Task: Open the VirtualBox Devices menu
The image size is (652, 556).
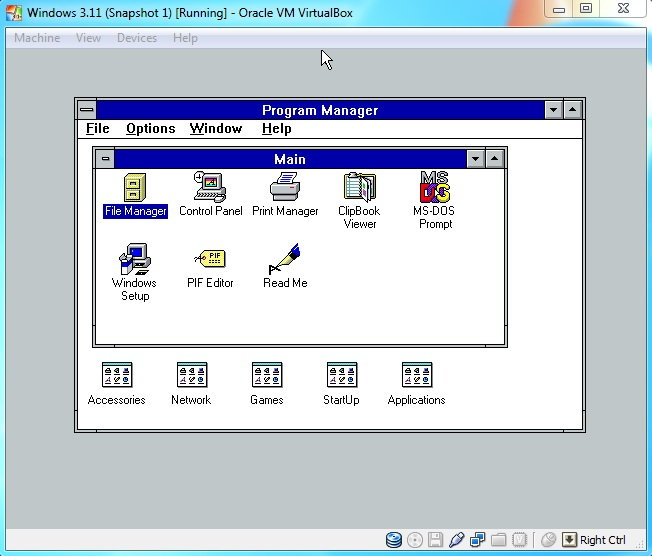Action: 137,38
